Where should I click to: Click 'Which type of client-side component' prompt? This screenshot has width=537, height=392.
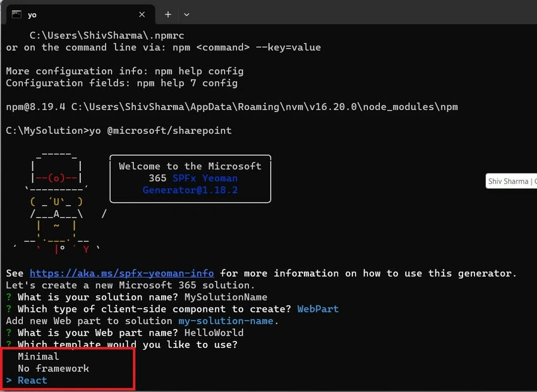click(154, 309)
